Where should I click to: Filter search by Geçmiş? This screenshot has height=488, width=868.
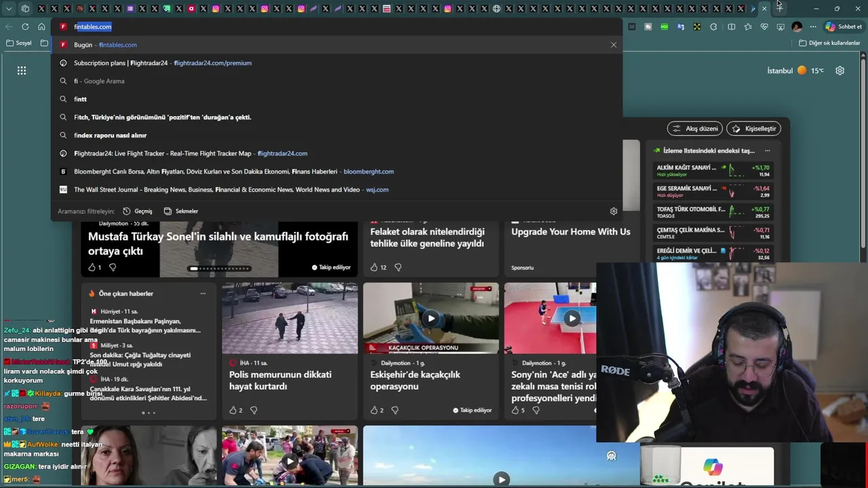138,211
